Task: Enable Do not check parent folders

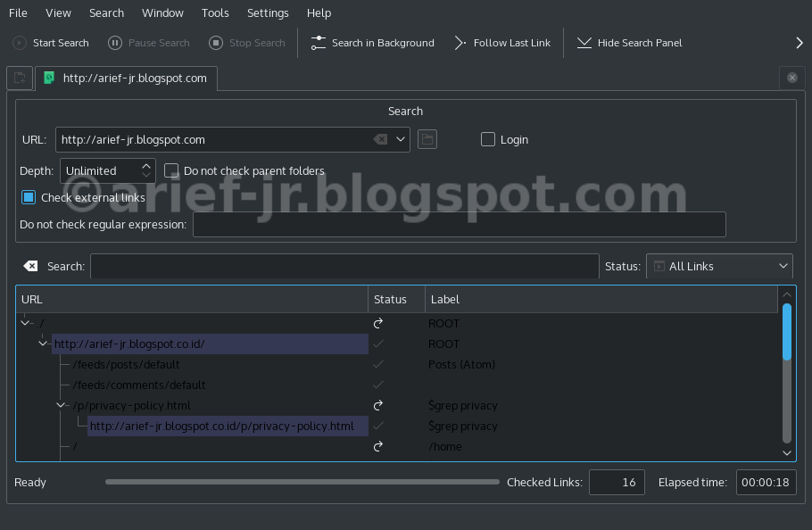Action: click(171, 170)
